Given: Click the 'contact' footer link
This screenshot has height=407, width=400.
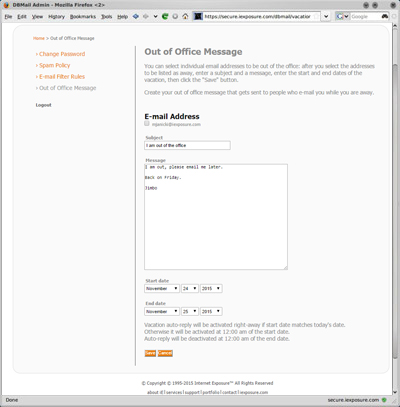Looking at the screenshot, I should point(229,392).
